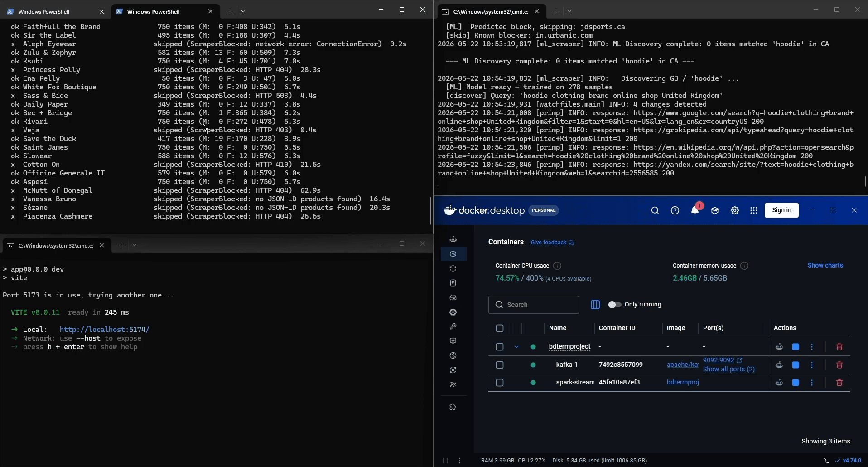
Task: Open tab dropdown in ml_scraper cmd window
Action: point(569,11)
